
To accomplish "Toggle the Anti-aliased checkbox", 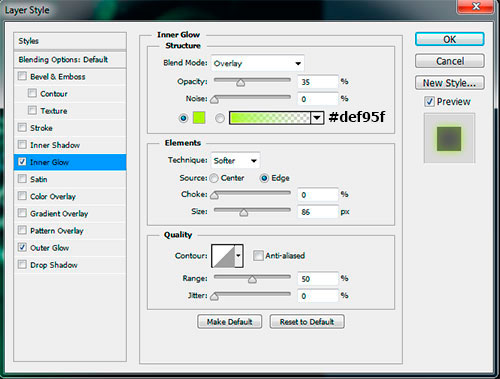I will [258, 256].
